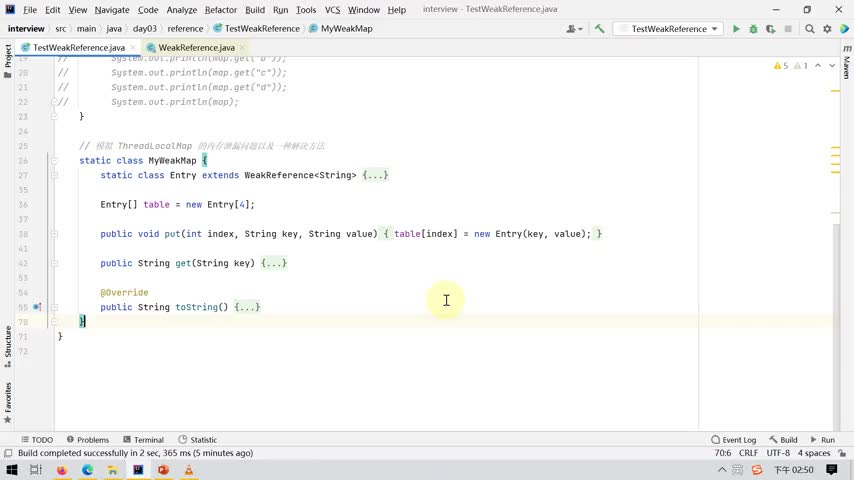854x480 pixels.
Task: Open the run configuration dropdown TestWeakReference
Action: point(669,29)
